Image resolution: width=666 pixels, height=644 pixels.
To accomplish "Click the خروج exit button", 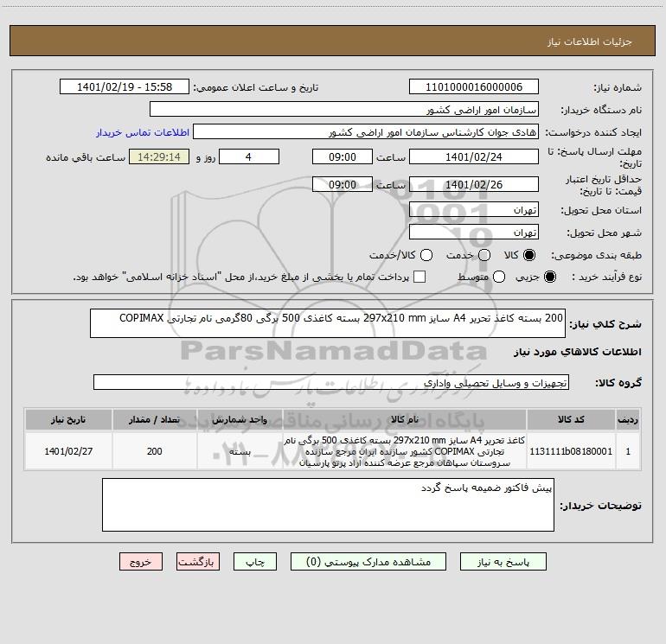I will (141, 562).
